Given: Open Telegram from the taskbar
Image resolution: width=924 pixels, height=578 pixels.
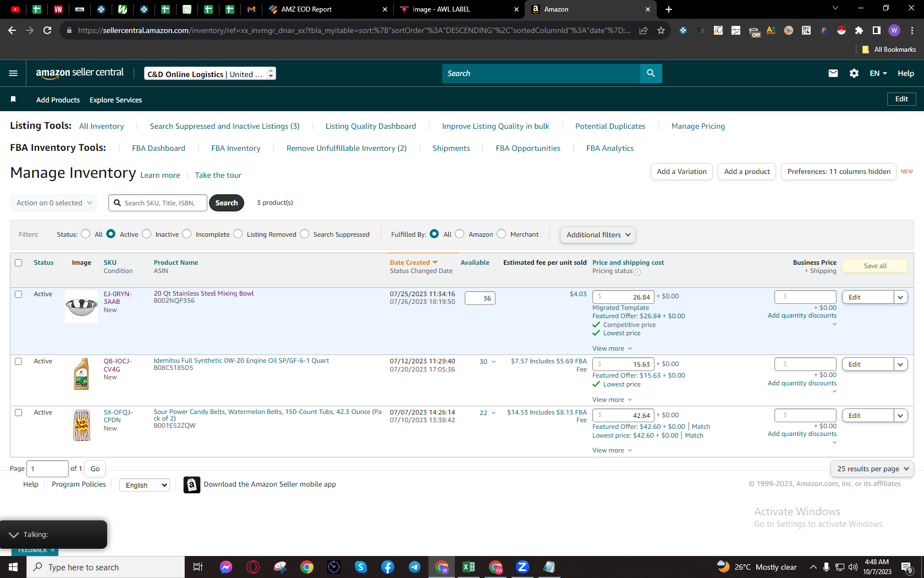Looking at the screenshot, I should (415, 567).
